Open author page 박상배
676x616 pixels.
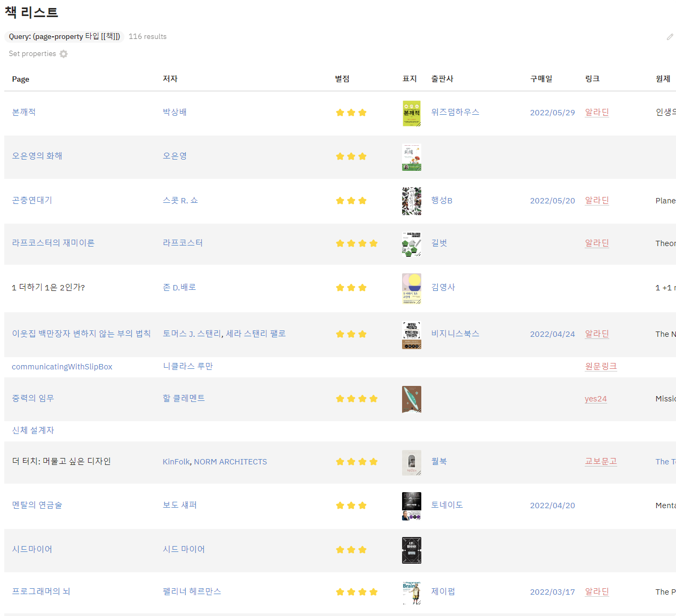[x=175, y=112]
